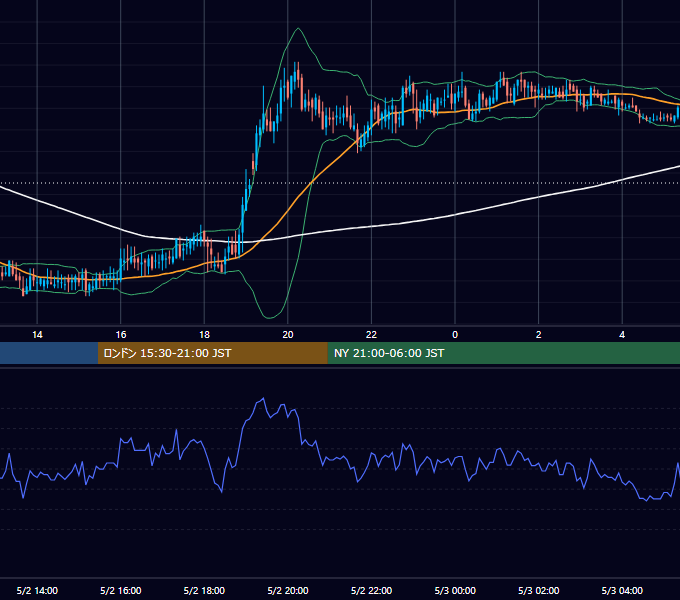Click the NY 21:00-06:00 JST session bar
The height and width of the screenshot is (600, 680).
(x=503, y=353)
